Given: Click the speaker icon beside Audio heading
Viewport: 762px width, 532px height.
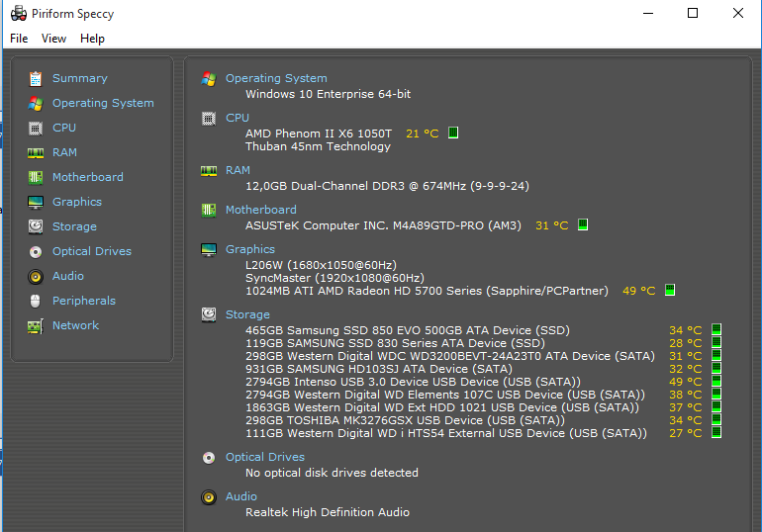Looking at the screenshot, I should (209, 497).
